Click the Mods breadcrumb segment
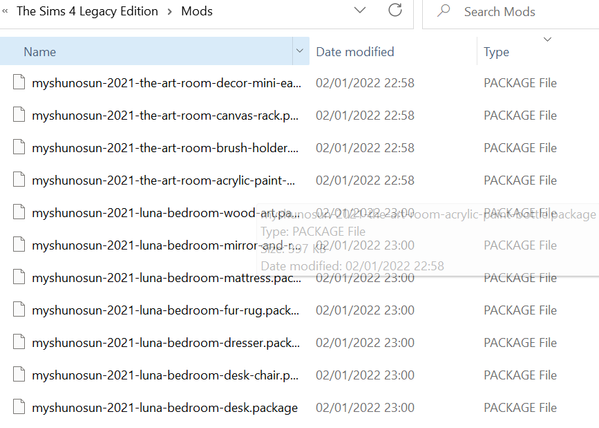This screenshot has width=599, height=428. pos(196,11)
